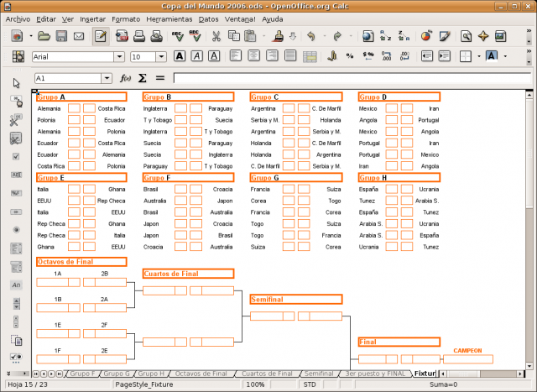537x392 pixels.
Task: Toggle AutoSpellcheck icon
Action: [x=195, y=36]
